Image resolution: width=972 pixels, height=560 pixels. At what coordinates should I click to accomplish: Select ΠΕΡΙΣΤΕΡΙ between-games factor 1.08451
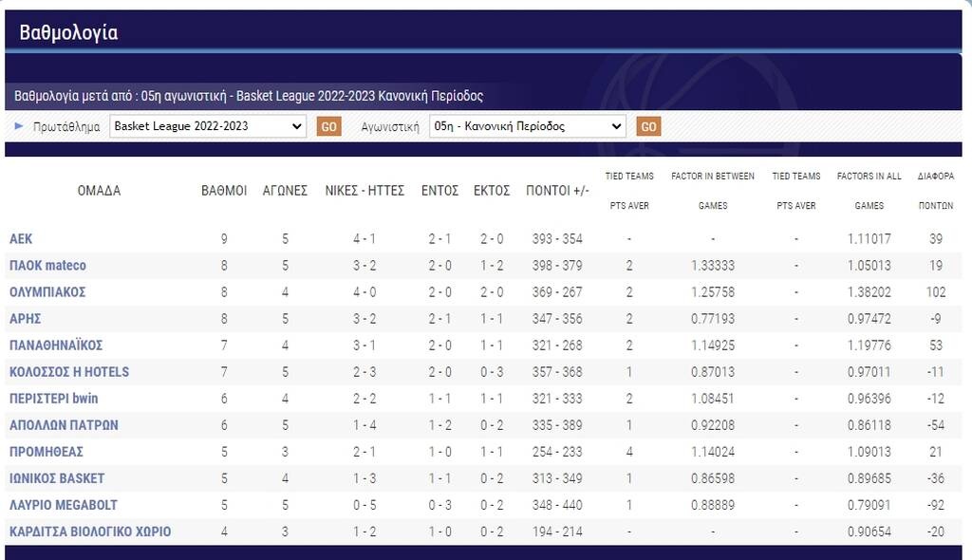pyautogui.click(x=713, y=399)
